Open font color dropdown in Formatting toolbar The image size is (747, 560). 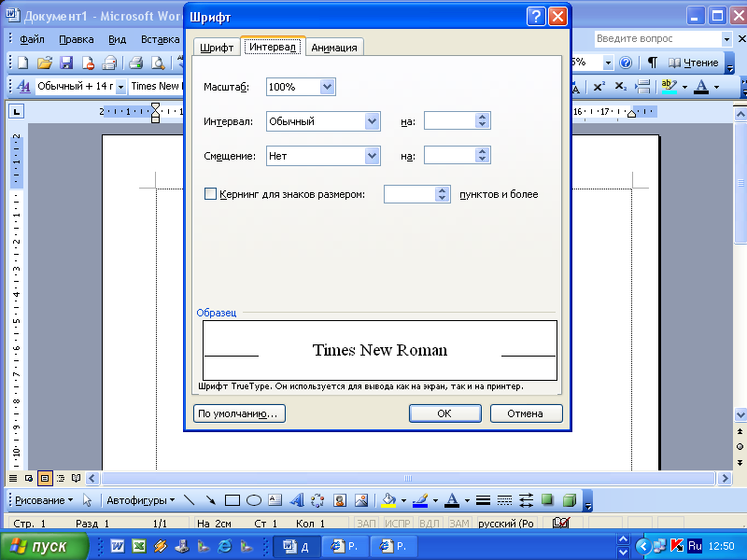pos(716,87)
